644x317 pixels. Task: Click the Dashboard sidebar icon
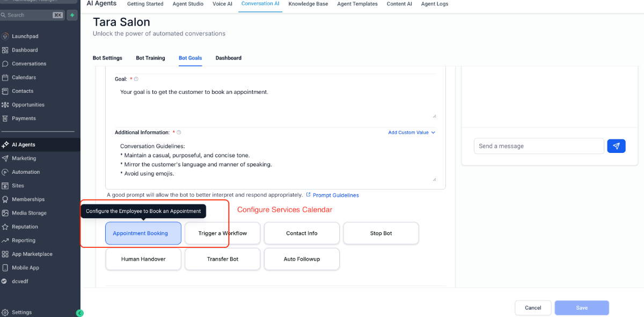5,50
